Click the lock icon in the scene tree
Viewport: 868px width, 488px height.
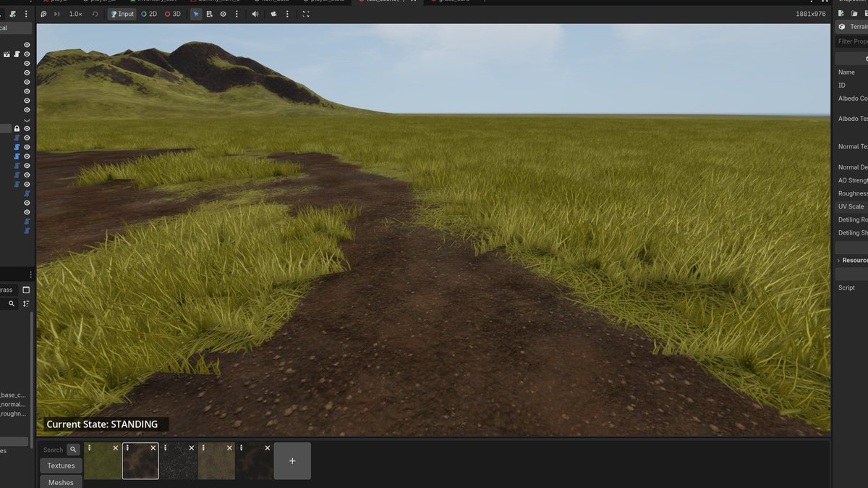click(x=17, y=129)
